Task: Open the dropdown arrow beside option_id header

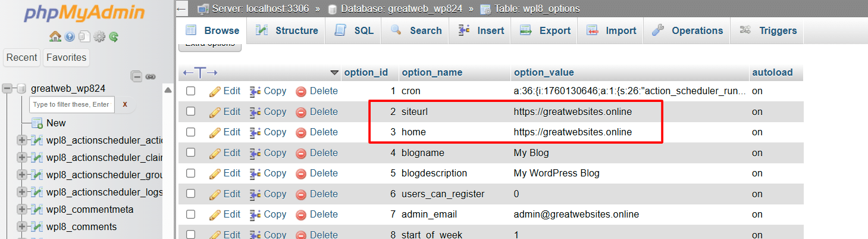Action: click(x=334, y=73)
